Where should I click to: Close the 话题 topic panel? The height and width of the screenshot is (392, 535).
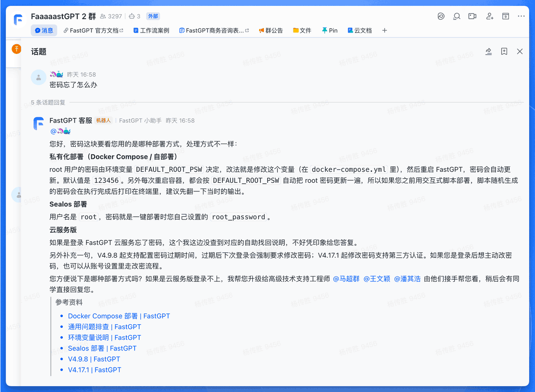click(x=520, y=51)
